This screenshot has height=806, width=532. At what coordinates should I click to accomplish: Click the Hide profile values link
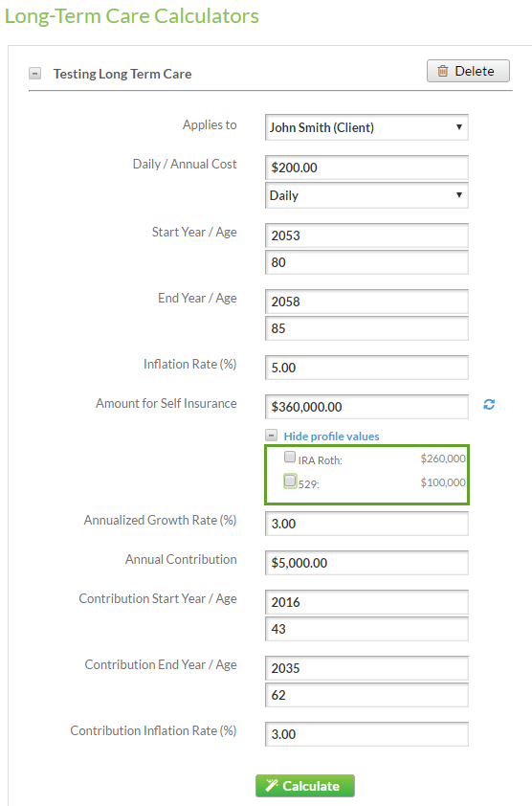[x=331, y=437]
